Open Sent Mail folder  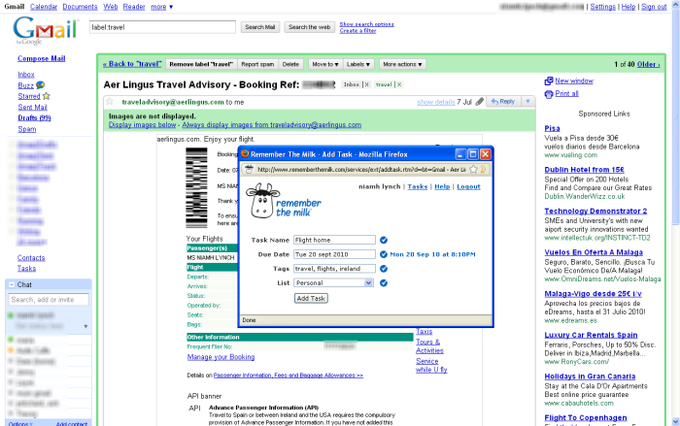coord(33,107)
